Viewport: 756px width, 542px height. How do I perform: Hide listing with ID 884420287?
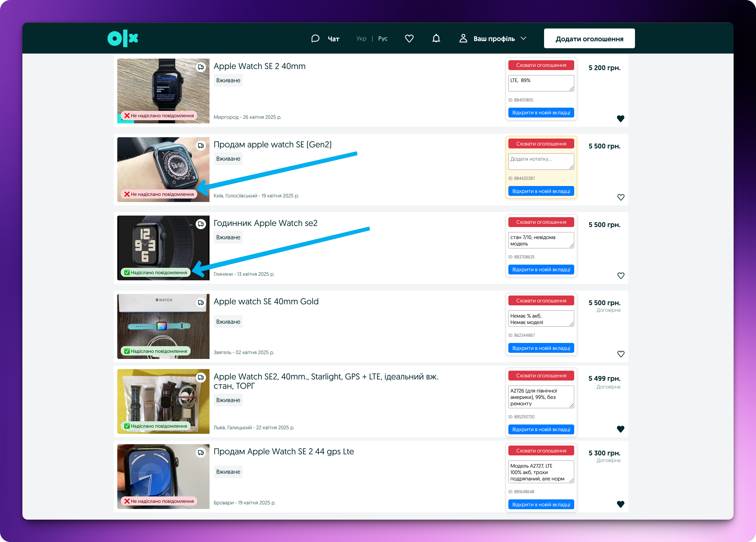541,144
